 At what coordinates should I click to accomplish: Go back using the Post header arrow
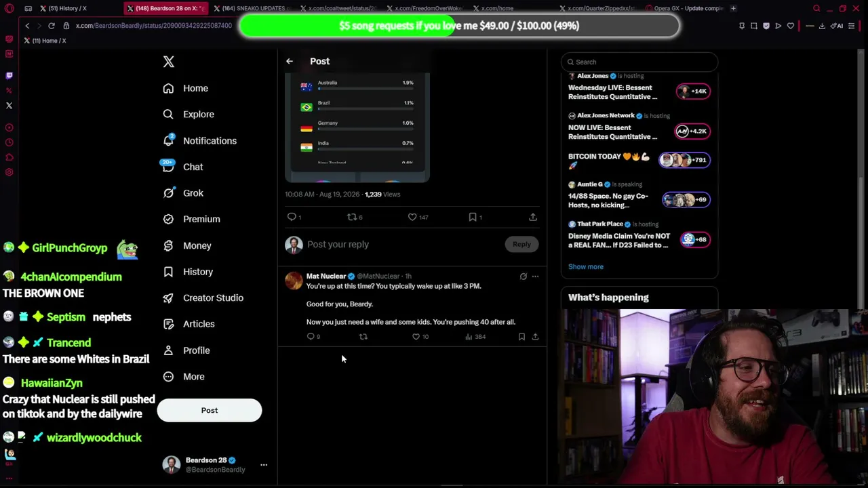coord(290,61)
